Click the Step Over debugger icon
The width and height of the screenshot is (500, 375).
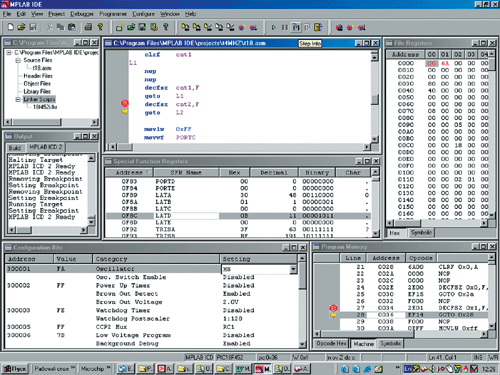tap(307, 27)
